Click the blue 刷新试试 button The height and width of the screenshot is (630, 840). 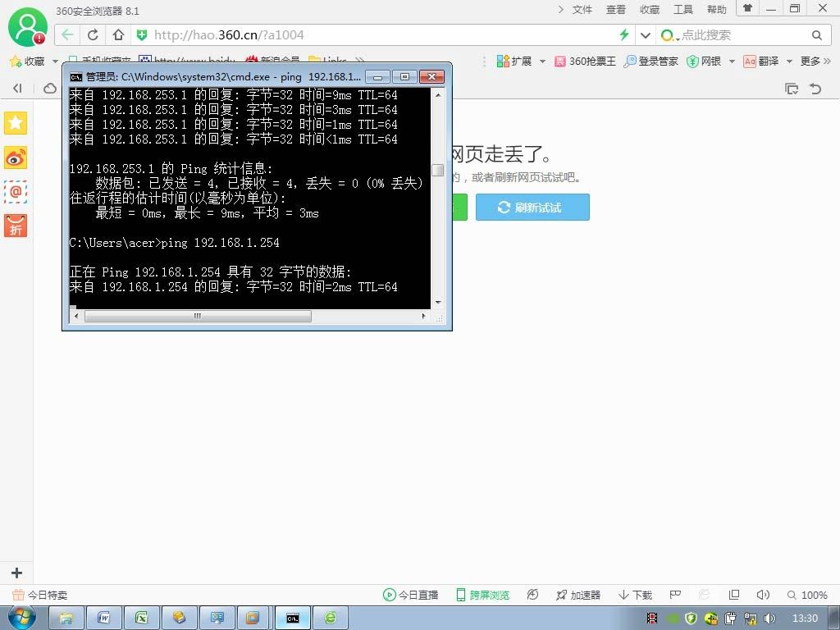pos(532,208)
